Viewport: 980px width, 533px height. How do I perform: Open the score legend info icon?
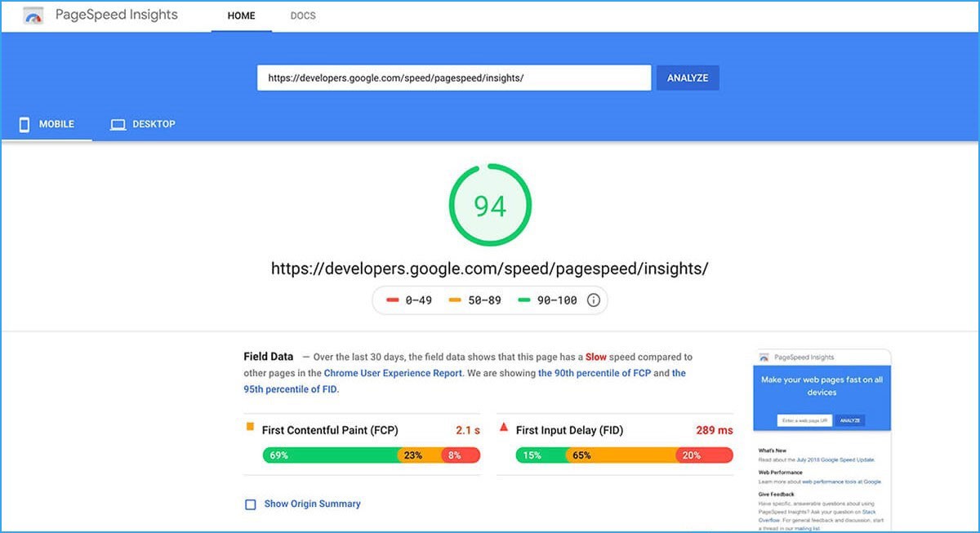[x=594, y=300]
